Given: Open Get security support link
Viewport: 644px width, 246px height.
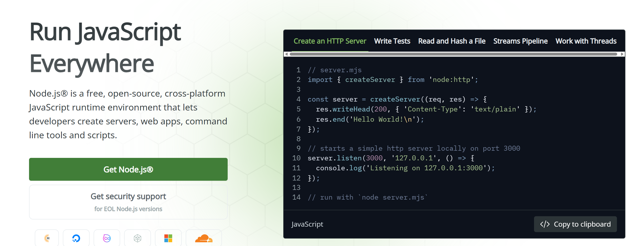Looking at the screenshot, I should [128, 202].
